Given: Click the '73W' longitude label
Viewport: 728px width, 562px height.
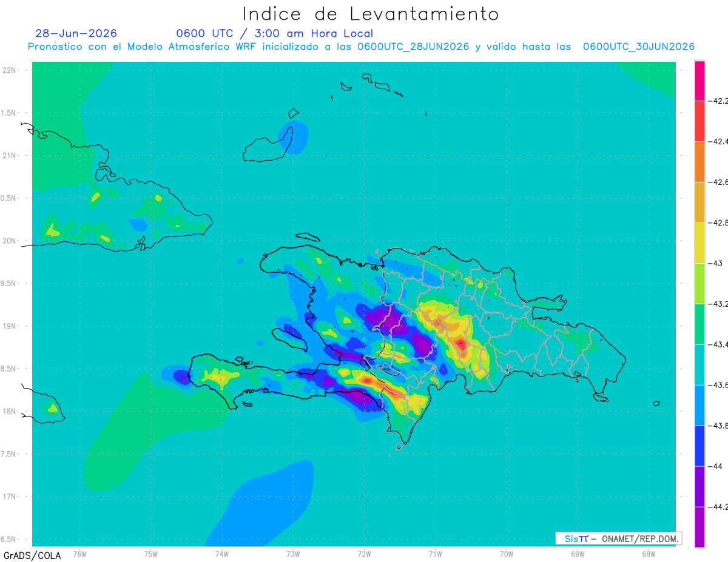Looking at the screenshot, I should tap(293, 554).
